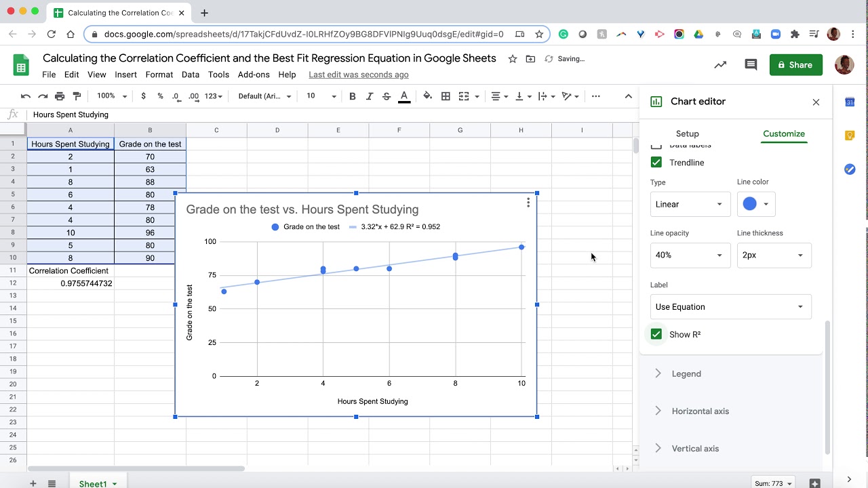Open the Add-ons menu
This screenshot has width=868, height=488.
point(254,75)
